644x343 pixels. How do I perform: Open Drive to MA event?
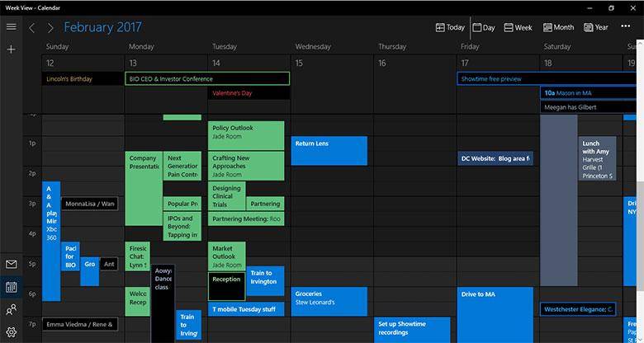tap(495, 315)
